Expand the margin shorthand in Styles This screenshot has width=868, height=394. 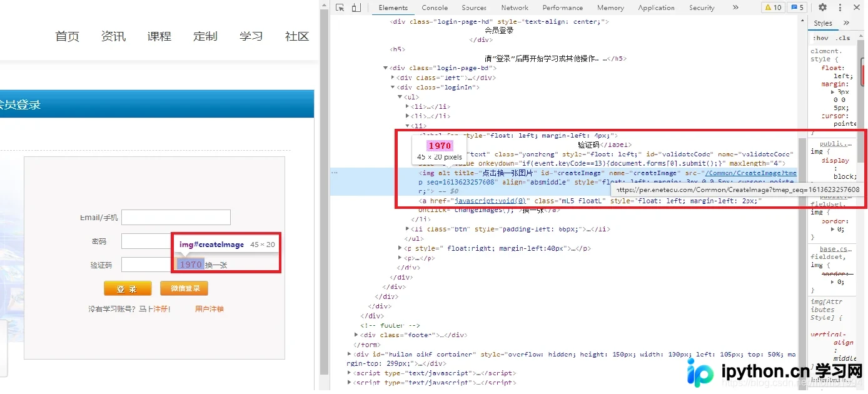pos(832,92)
